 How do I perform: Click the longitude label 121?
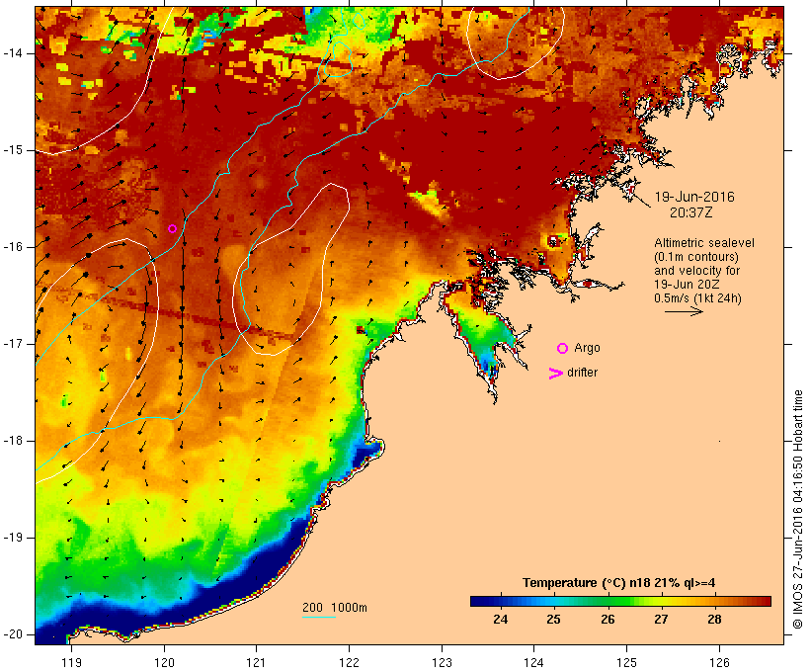pyautogui.click(x=256, y=663)
